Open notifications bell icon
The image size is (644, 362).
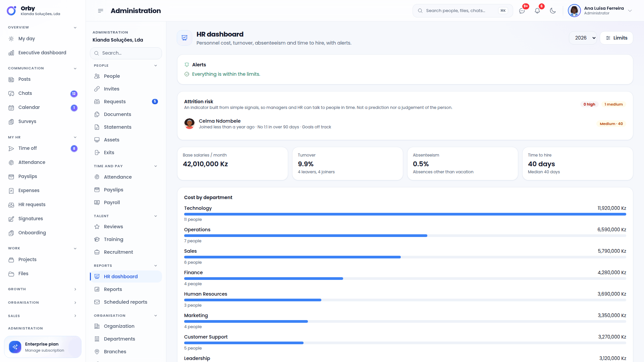coord(537,11)
